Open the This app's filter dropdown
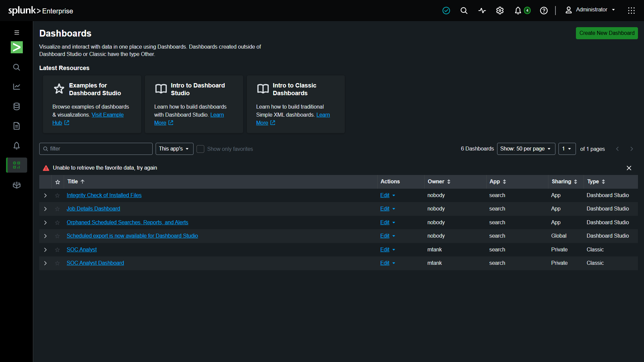This screenshot has width=644, height=362. (174, 149)
